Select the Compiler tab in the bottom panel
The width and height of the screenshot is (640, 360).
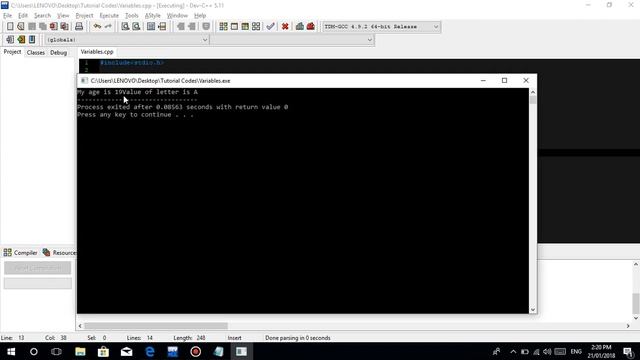point(20,253)
